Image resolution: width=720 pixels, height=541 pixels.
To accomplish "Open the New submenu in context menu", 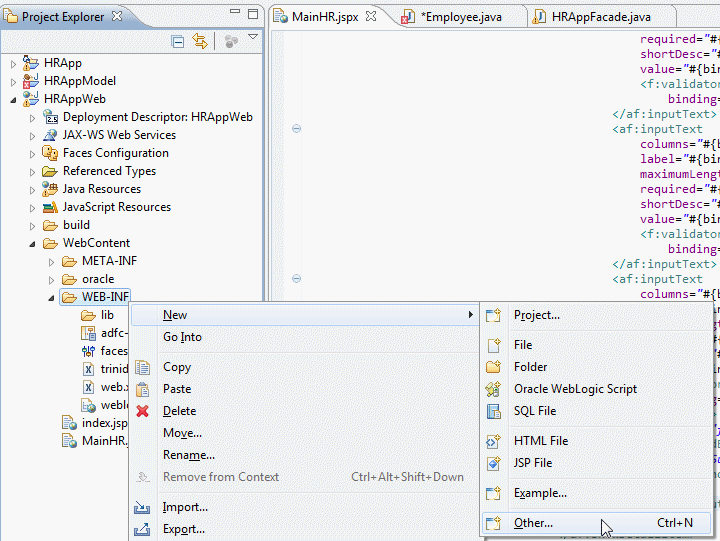I will 304,315.
